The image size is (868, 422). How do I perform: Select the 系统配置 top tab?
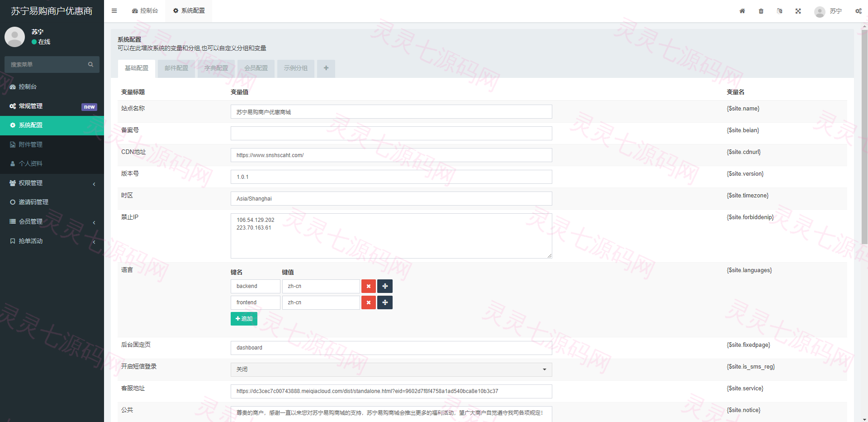point(189,11)
